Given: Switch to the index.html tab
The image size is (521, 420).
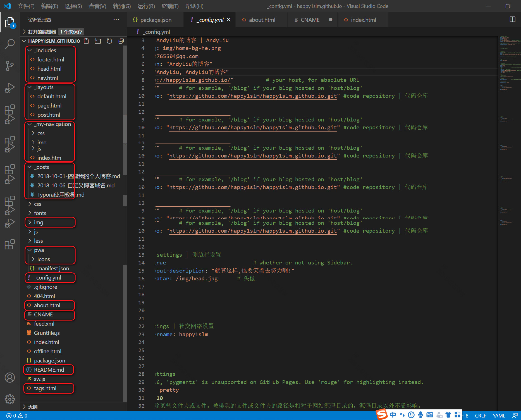Looking at the screenshot, I should (x=362, y=20).
